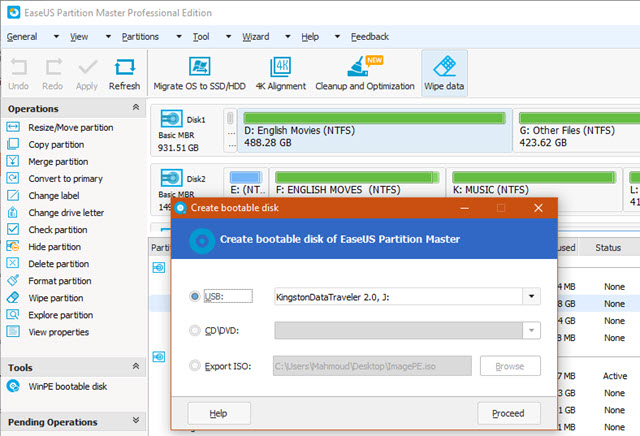
Task: Select the Wipe data tool
Action: pyautogui.click(x=444, y=73)
